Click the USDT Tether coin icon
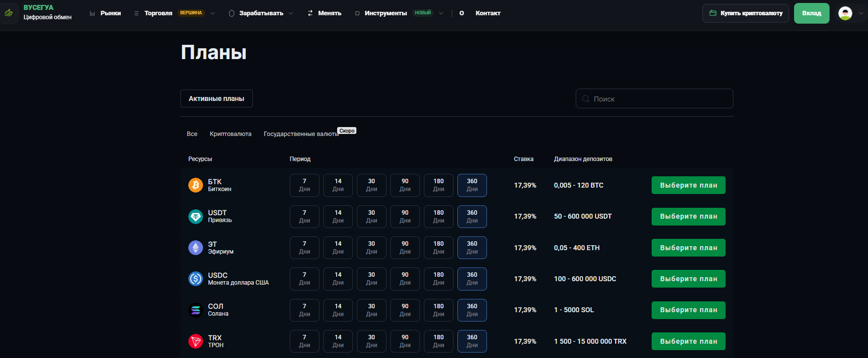This screenshot has height=358, width=868. pos(196,216)
